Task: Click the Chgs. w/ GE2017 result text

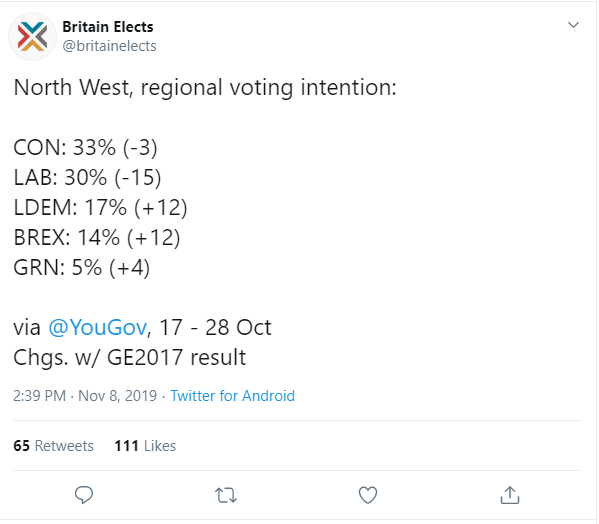Action: tap(130, 358)
